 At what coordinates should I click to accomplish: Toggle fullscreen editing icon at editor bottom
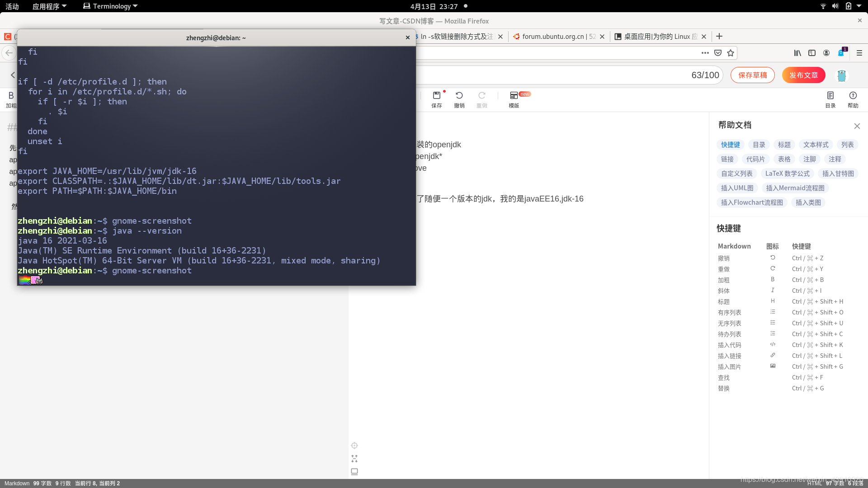point(354,459)
